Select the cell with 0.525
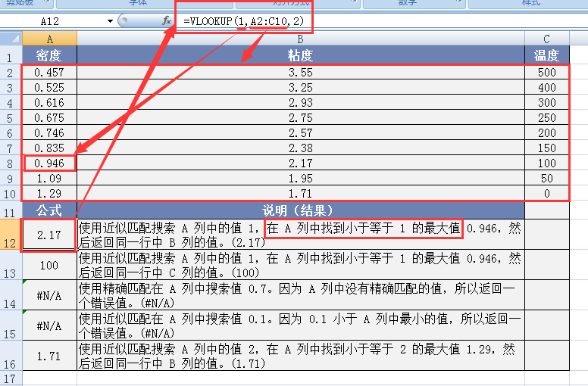The height and width of the screenshot is (386, 588). pyautogui.click(x=49, y=87)
